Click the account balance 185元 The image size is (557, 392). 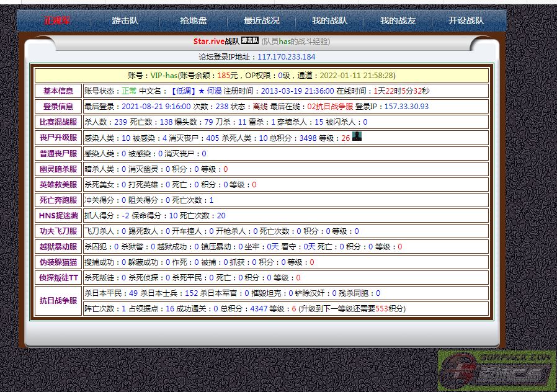click(x=228, y=75)
